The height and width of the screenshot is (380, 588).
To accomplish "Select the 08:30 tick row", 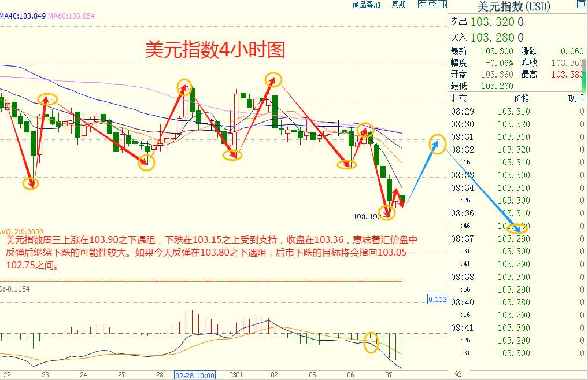I will [517, 124].
